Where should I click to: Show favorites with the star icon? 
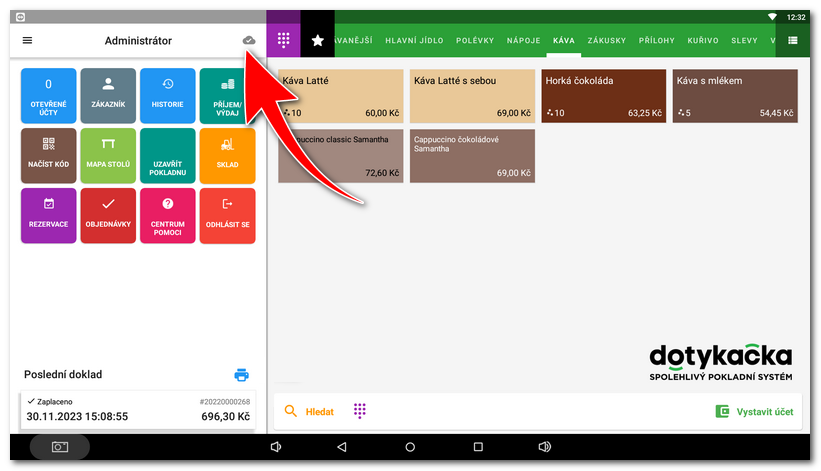318,41
